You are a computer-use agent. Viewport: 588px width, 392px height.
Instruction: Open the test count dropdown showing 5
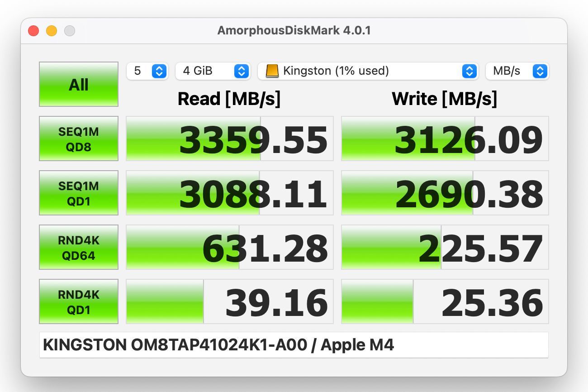click(x=147, y=71)
